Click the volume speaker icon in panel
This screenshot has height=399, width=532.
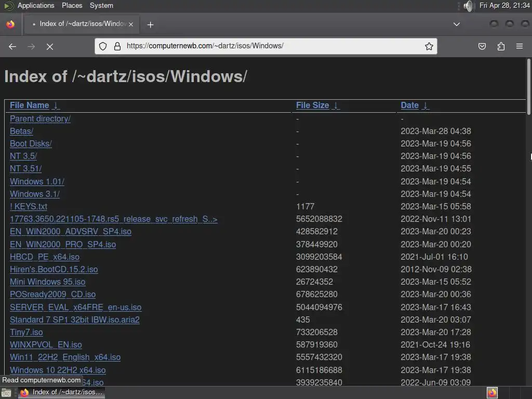tap(468, 6)
